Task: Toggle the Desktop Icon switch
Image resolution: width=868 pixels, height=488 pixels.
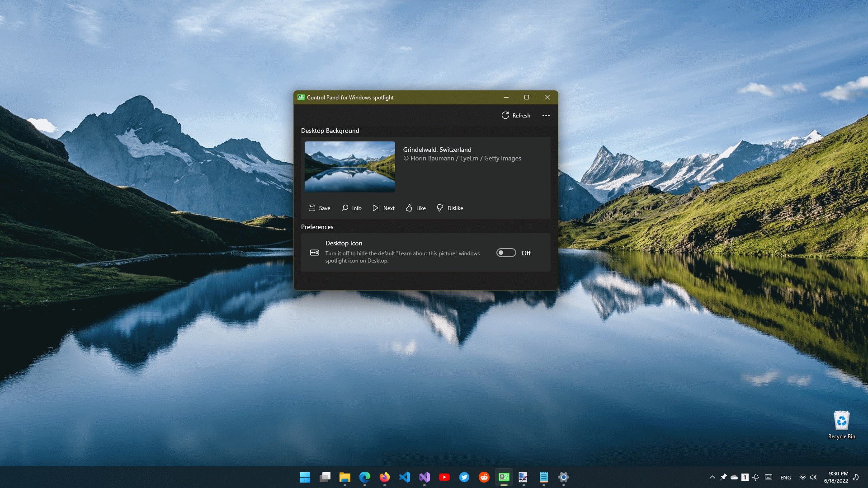Action: pyautogui.click(x=506, y=253)
